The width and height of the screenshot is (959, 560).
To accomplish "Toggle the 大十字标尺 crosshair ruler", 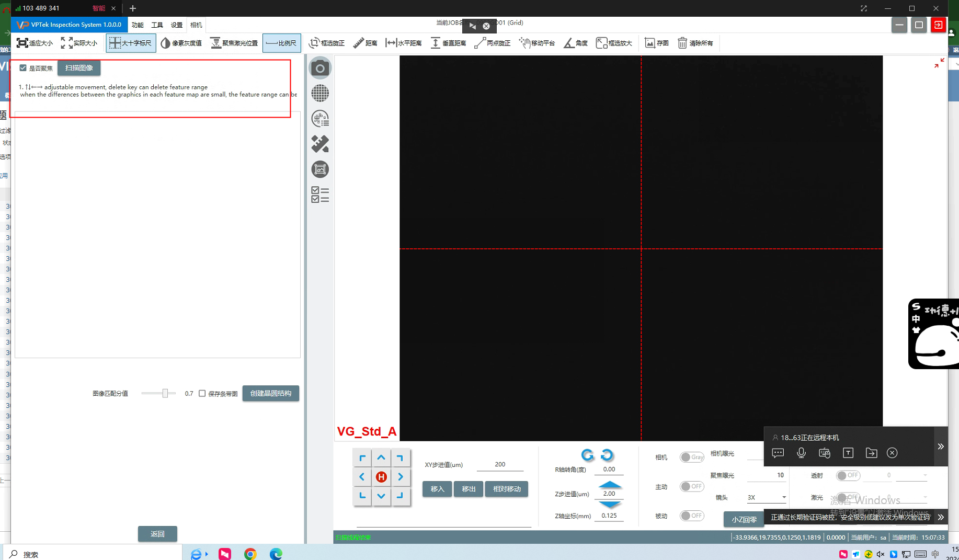I will [x=131, y=43].
